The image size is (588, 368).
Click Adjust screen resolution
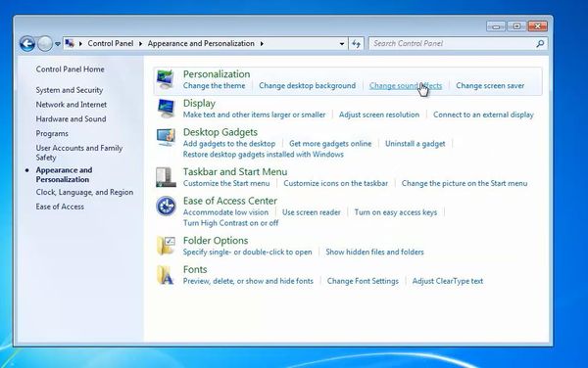(379, 115)
